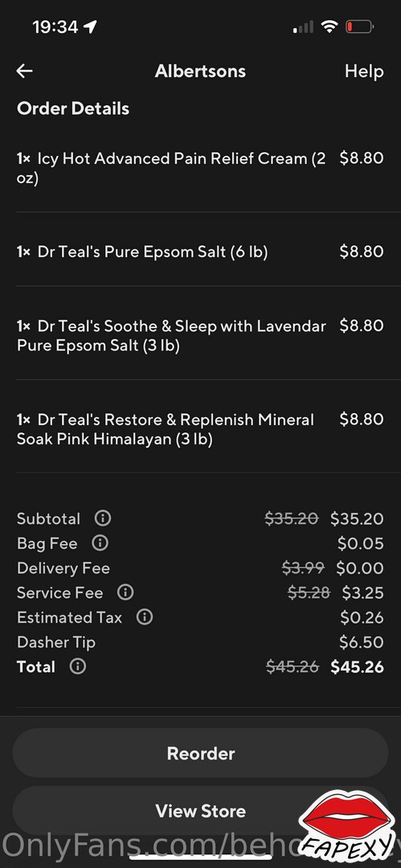Image resolution: width=401 pixels, height=868 pixels.
Task: Open Dr Teal's Soothe & Sleep Lavendar item
Action: [x=201, y=335]
